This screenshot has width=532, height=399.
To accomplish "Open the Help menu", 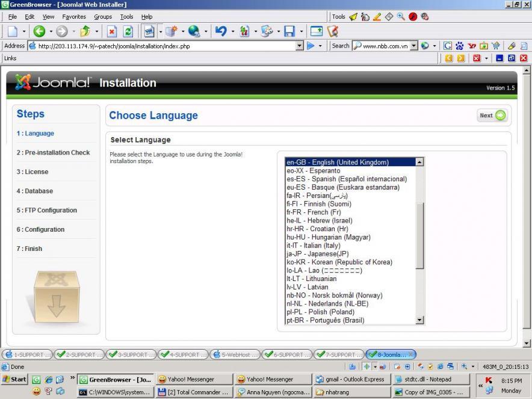I will click(x=147, y=17).
